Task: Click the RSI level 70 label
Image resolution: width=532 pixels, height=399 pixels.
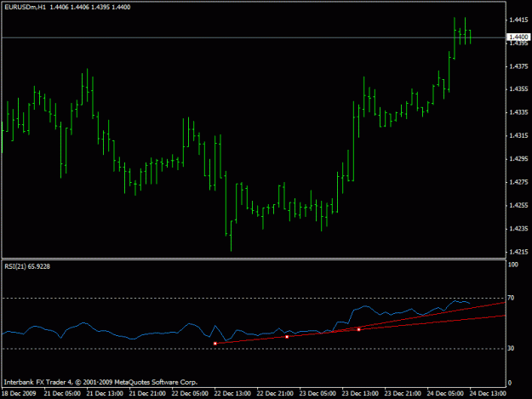Action: (x=511, y=298)
